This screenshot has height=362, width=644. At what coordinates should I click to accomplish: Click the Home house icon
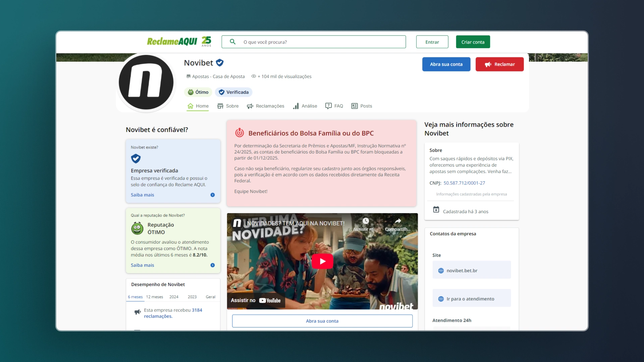click(x=191, y=106)
